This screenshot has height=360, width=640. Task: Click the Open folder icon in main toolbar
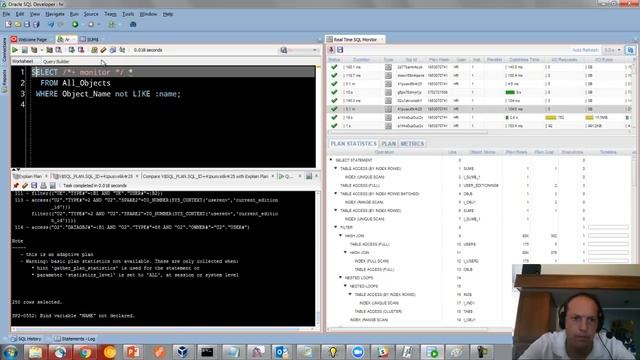point(18,24)
